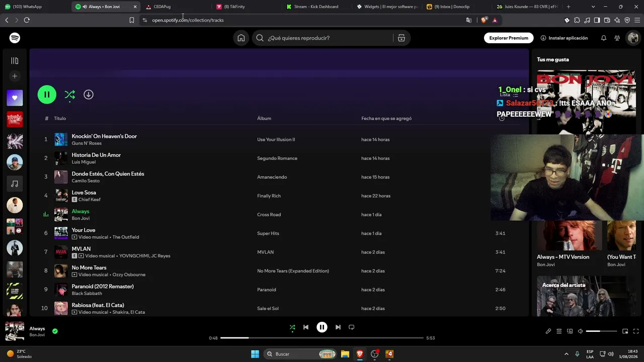Open Brave Rewards triangle icon
Screen dimensions: 644x362
tap(495, 20)
